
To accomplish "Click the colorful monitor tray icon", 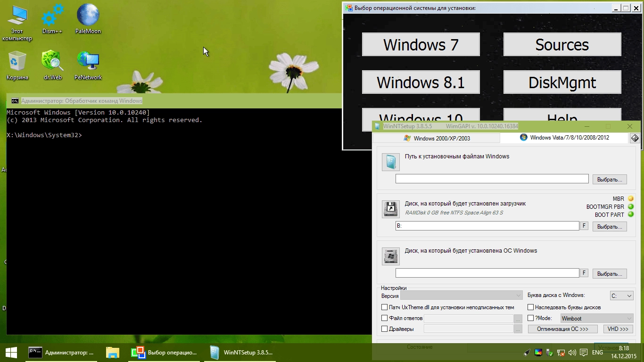I will (x=538, y=353).
